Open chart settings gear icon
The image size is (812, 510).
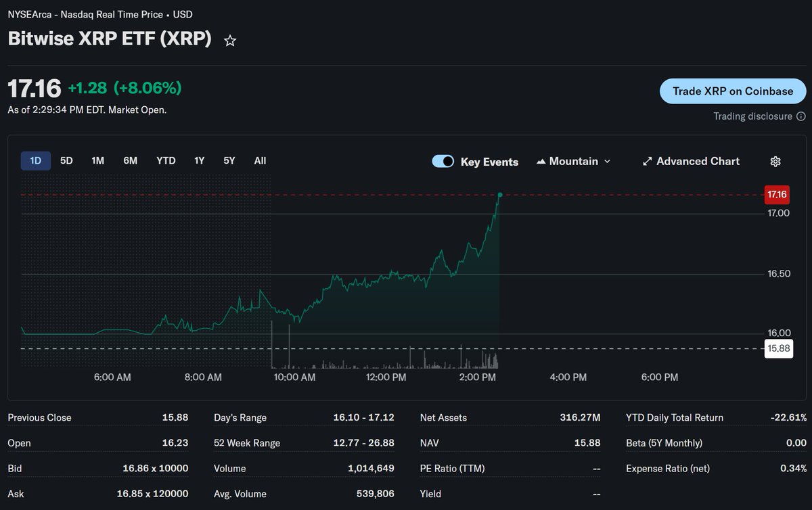pos(775,161)
